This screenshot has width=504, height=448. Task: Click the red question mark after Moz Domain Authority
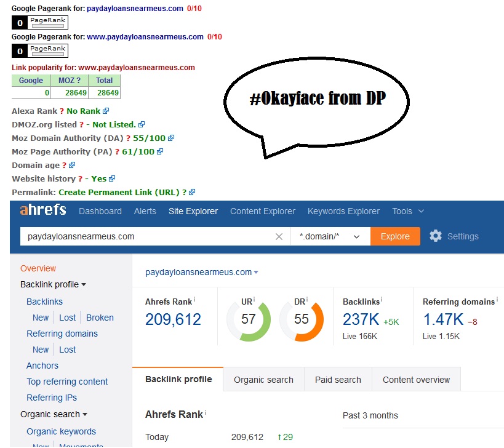[128, 138]
